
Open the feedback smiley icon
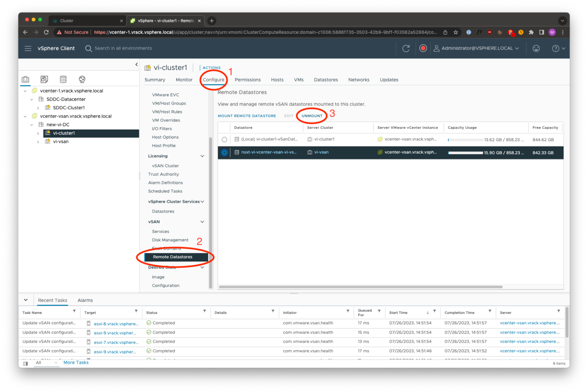point(536,48)
